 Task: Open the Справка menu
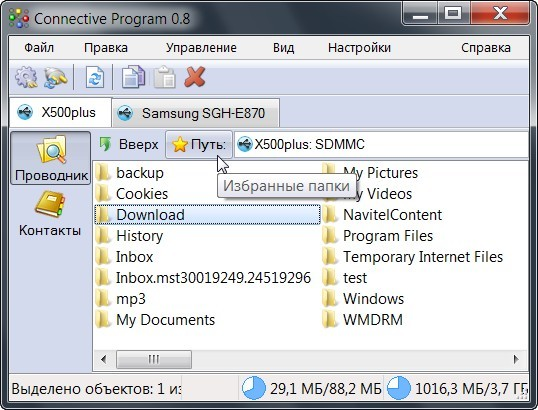486,48
